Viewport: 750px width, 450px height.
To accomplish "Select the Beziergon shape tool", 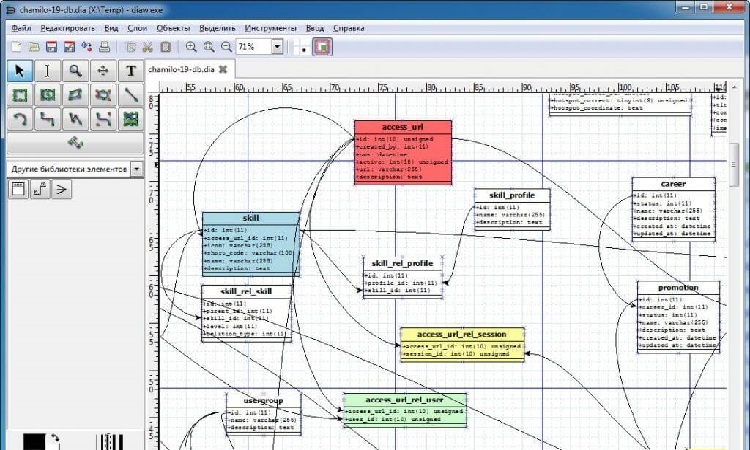I will 103,95.
